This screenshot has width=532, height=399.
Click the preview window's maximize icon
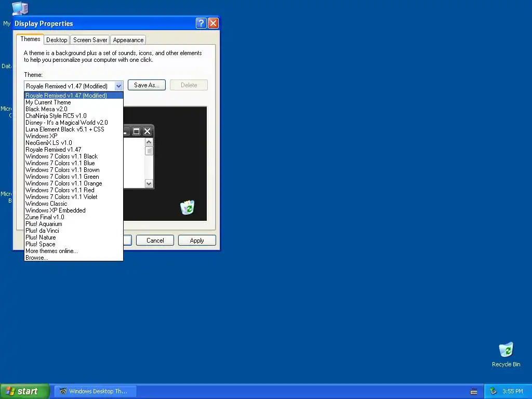tap(137, 131)
